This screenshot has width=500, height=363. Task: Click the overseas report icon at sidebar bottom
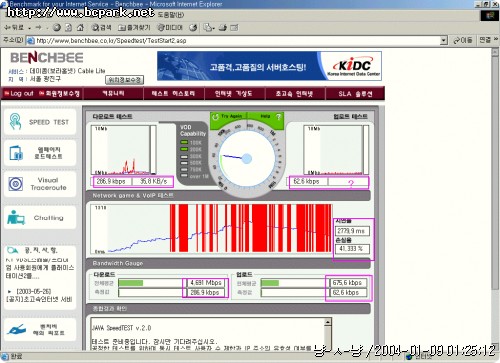pos(16,330)
